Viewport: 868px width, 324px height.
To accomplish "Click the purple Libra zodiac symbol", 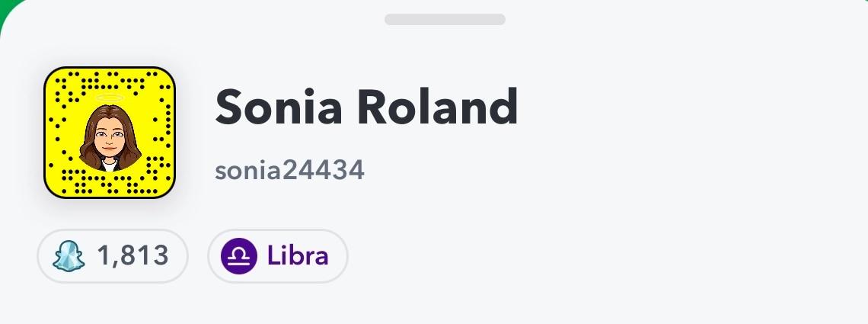I will pyautogui.click(x=238, y=255).
